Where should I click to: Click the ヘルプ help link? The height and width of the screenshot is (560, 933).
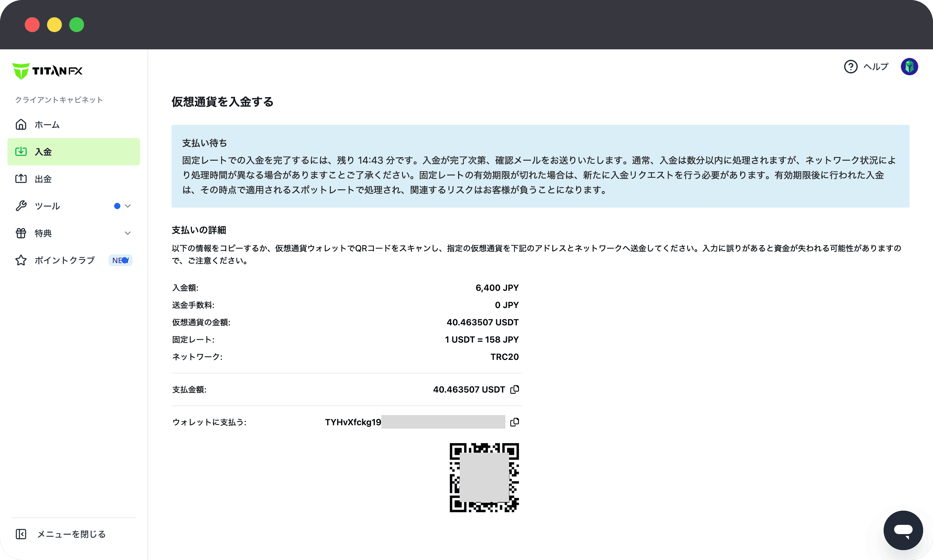pos(876,67)
